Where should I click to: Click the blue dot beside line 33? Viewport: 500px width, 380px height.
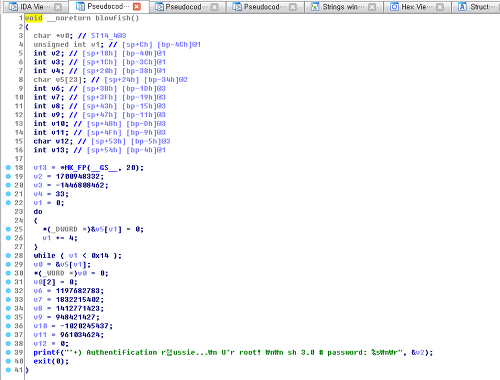[x=8, y=300]
